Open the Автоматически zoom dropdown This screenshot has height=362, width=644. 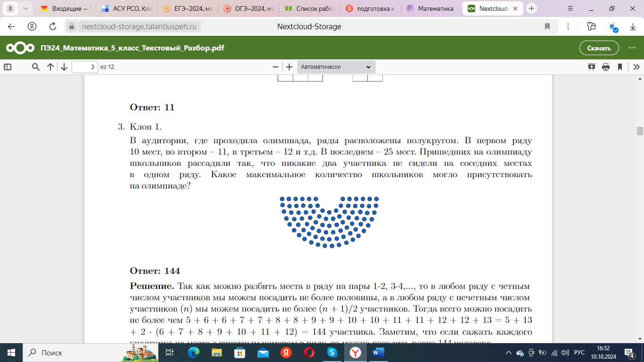(336, 67)
